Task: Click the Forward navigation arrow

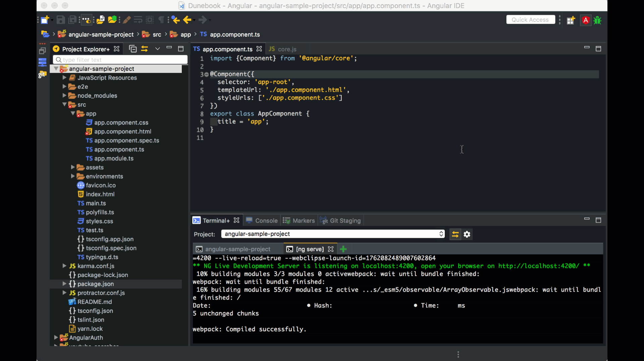Action: [203, 20]
